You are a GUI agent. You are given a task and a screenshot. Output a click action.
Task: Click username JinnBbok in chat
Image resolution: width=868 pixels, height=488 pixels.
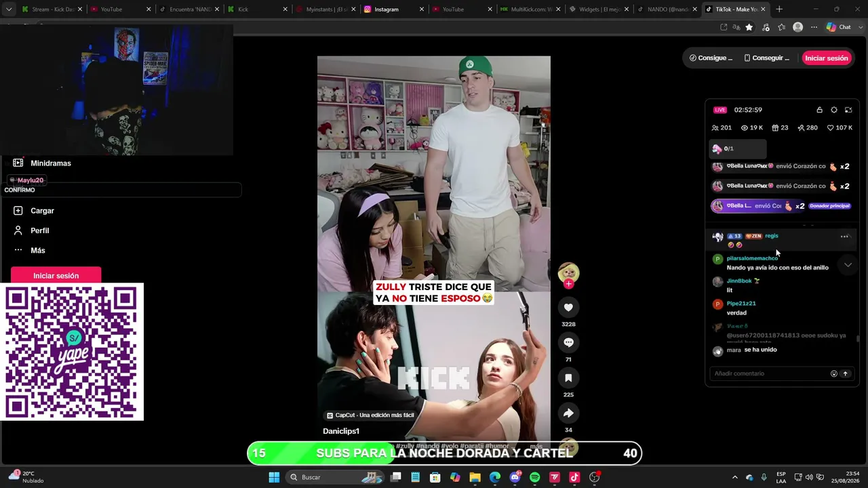click(739, 281)
